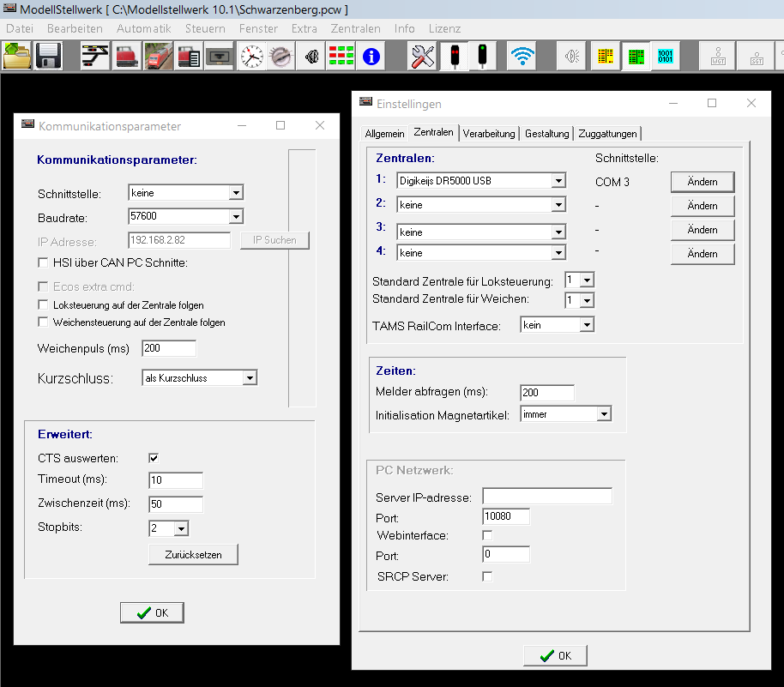784x687 pixels.
Task: Click the Zwischenzeit (ms) input field
Action: 176,504
